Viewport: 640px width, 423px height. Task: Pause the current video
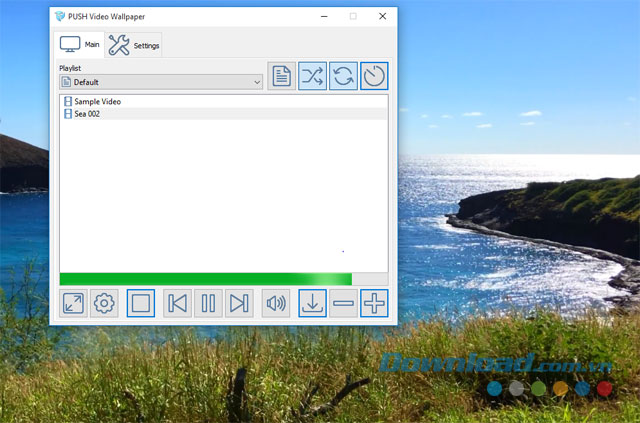coord(208,303)
